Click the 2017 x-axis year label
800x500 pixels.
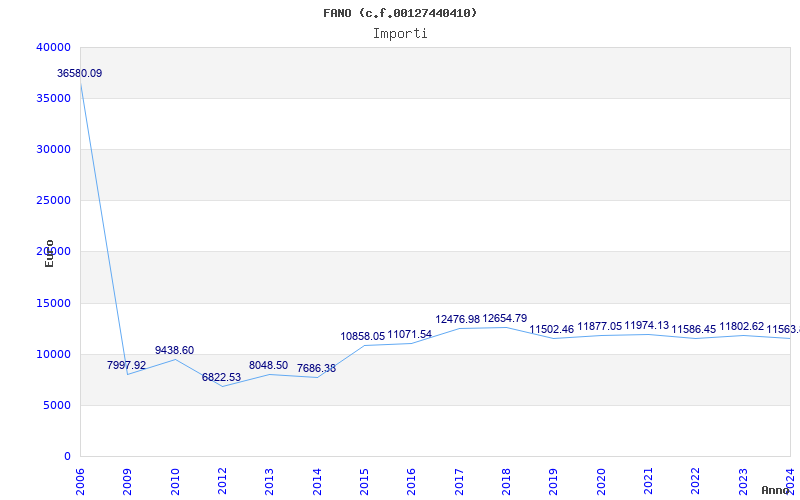(x=459, y=481)
